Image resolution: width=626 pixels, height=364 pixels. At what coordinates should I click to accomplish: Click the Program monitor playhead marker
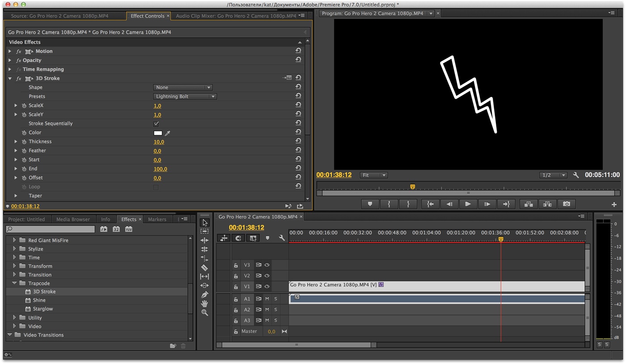[413, 187]
